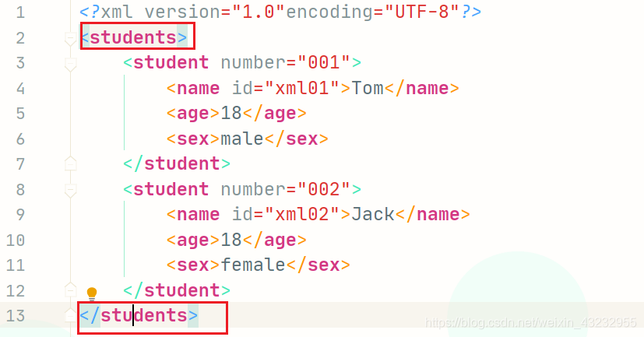
Task: Click the text female on line 11
Action: click(x=253, y=265)
